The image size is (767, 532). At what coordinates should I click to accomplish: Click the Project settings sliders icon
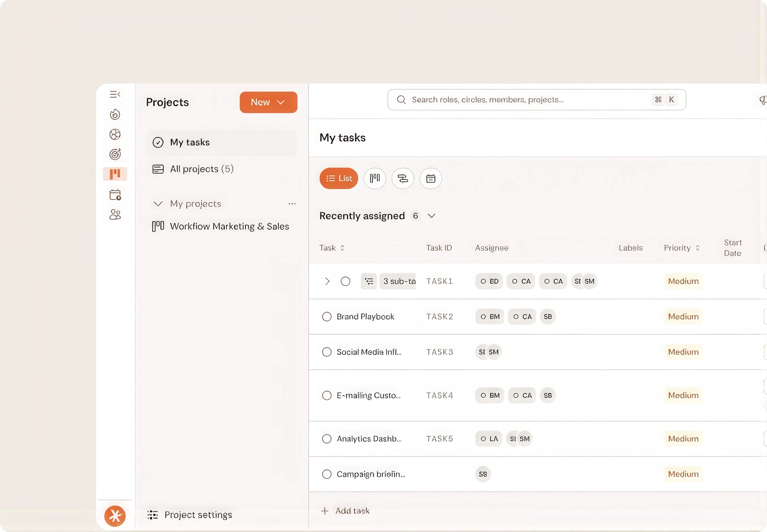pyautogui.click(x=153, y=515)
